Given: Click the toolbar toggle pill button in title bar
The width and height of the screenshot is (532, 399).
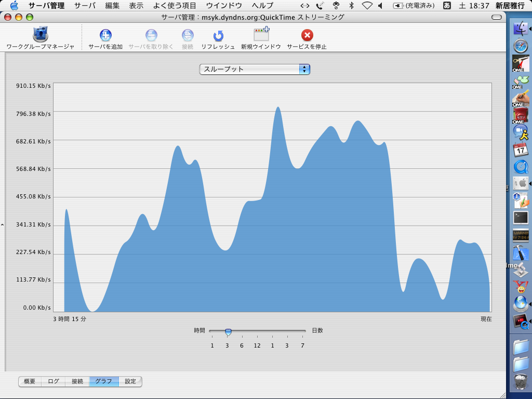Looking at the screenshot, I should [497, 17].
